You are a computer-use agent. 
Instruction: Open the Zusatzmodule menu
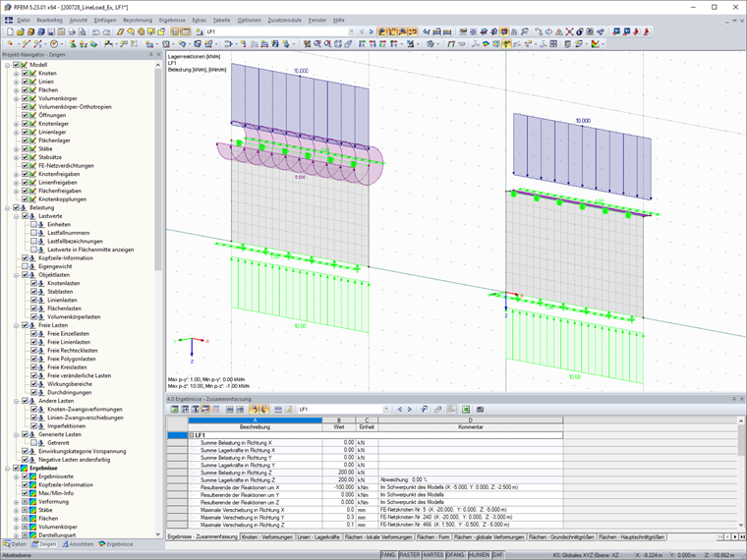click(x=284, y=20)
